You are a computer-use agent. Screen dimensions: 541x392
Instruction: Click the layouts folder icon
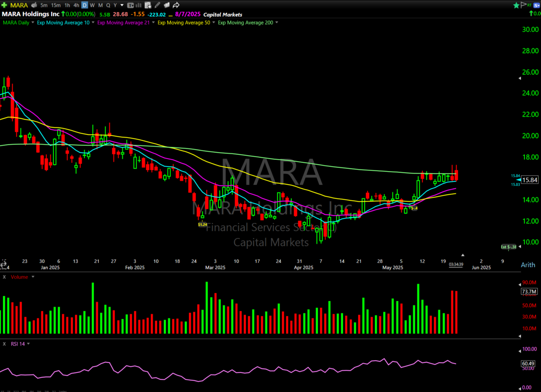coord(167,5)
